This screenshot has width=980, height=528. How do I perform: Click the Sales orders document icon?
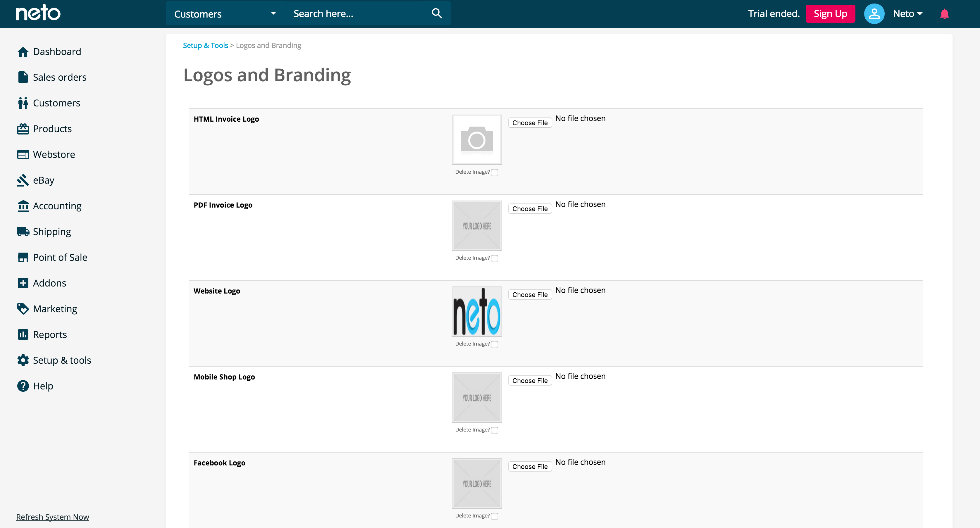[23, 77]
